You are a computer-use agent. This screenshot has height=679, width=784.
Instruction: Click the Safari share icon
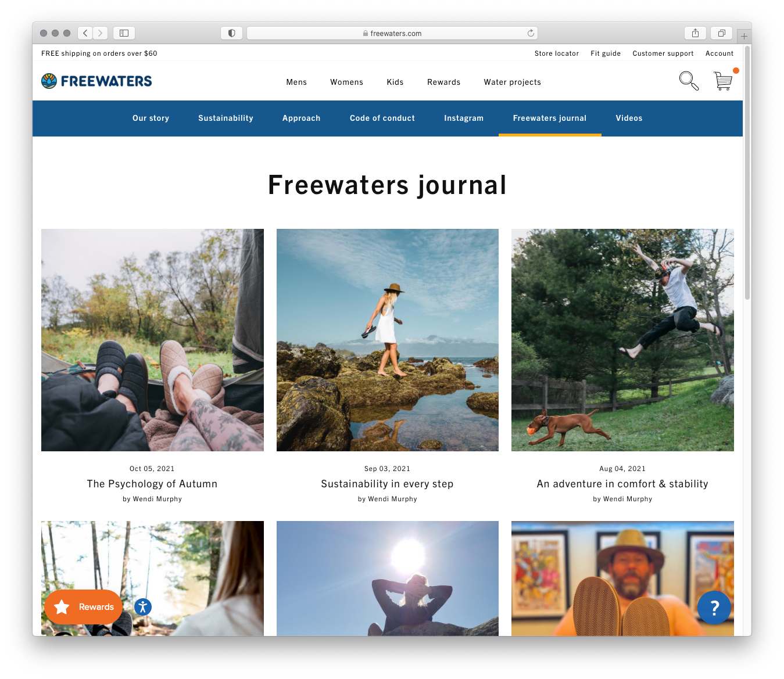click(x=695, y=33)
